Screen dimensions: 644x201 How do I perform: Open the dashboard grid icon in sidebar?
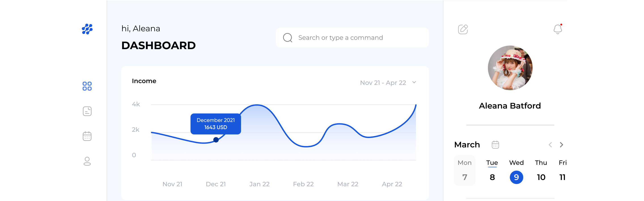click(x=87, y=86)
